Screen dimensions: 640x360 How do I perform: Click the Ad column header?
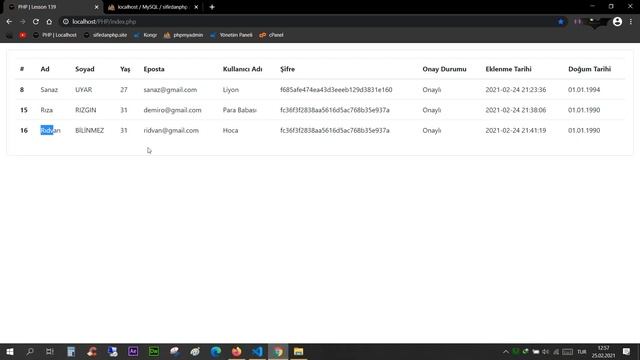(x=45, y=69)
